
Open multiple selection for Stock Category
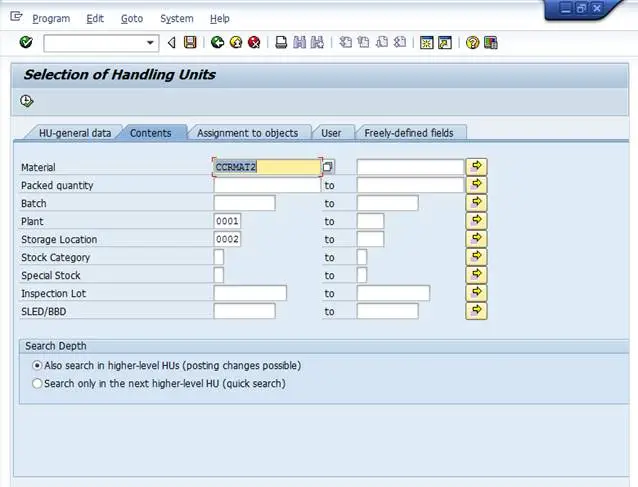pos(476,257)
